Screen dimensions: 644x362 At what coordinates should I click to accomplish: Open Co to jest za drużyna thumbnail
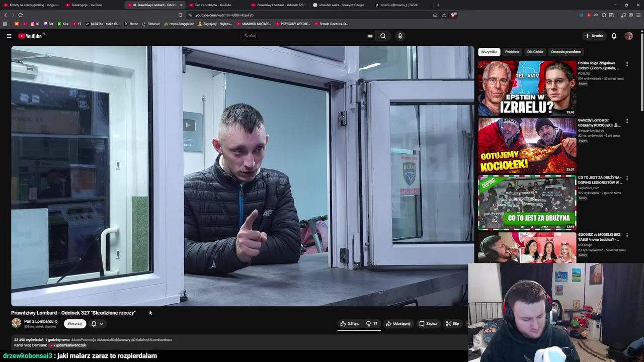point(527,202)
